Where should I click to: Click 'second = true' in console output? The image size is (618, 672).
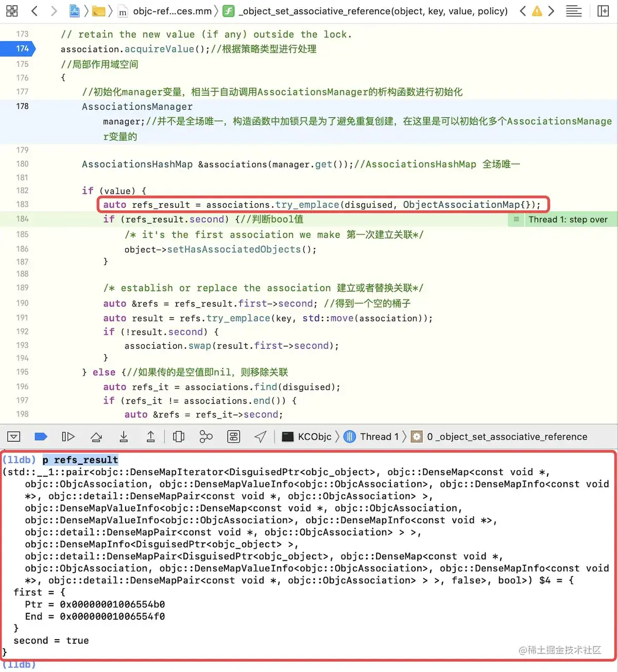tap(51, 641)
